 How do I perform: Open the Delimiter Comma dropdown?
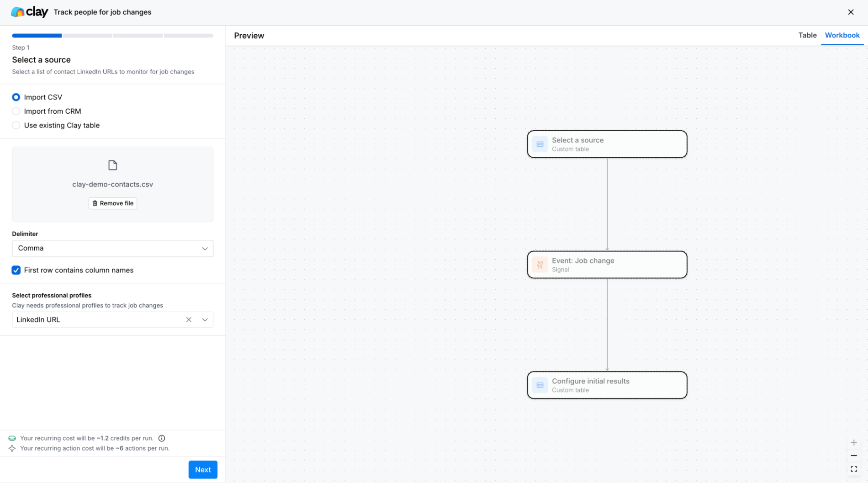coord(112,249)
